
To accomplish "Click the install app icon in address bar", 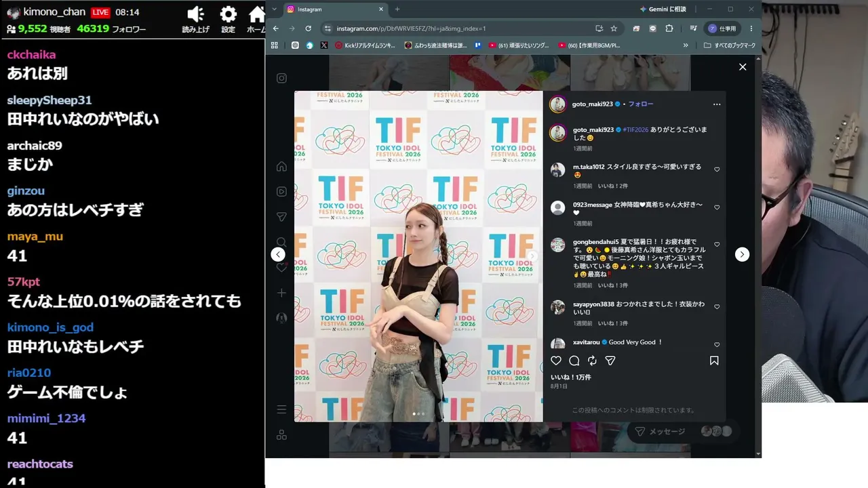I will [x=599, y=28].
